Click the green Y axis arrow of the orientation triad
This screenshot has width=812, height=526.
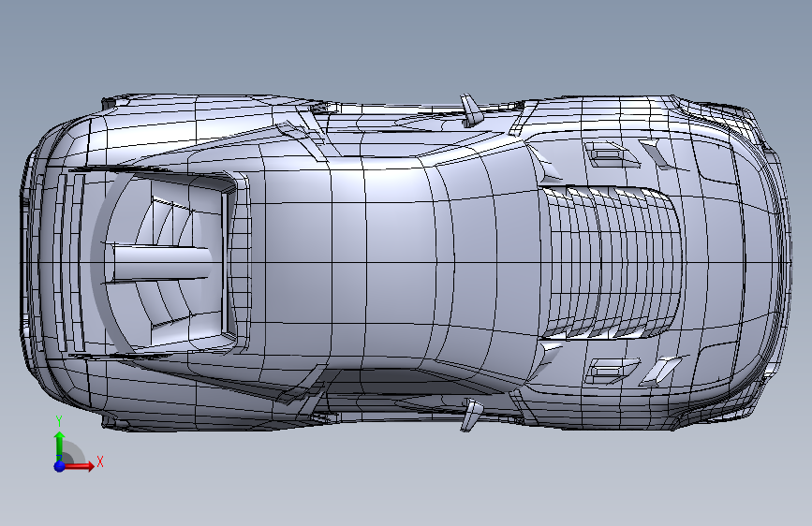tap(60, 446)
